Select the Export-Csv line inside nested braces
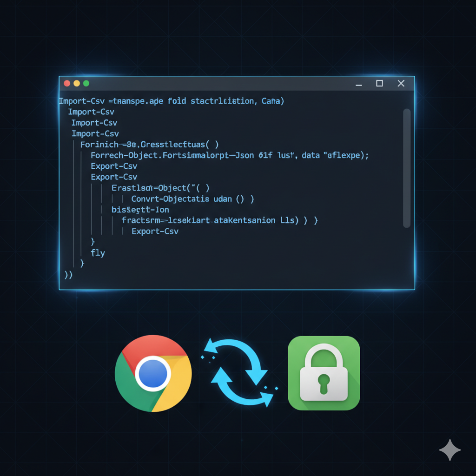Screen dimensions: 476x476 (155, 231)
